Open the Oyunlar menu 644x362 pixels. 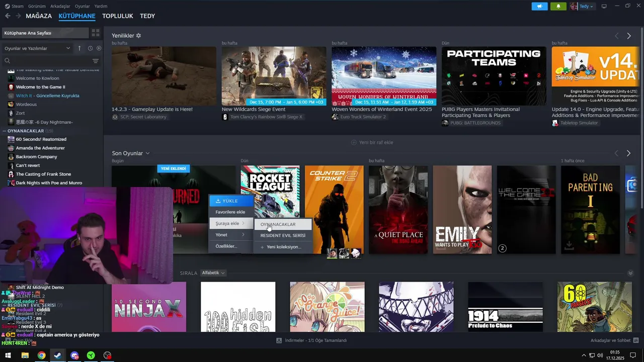pyautogui.click(x=83, y=6)
